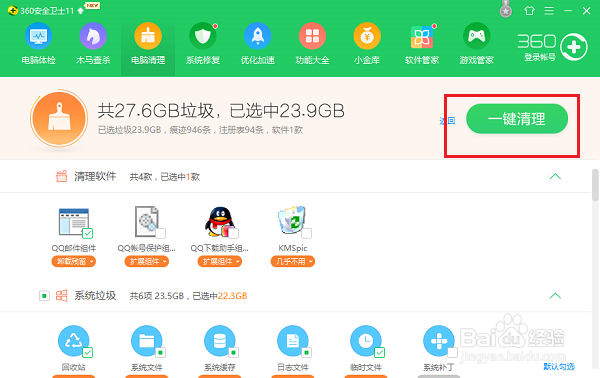This screenshot has width=600, height=378.
Task: Check the QQ下载助手组件 checkbox
Action: [x=234, y=233]
